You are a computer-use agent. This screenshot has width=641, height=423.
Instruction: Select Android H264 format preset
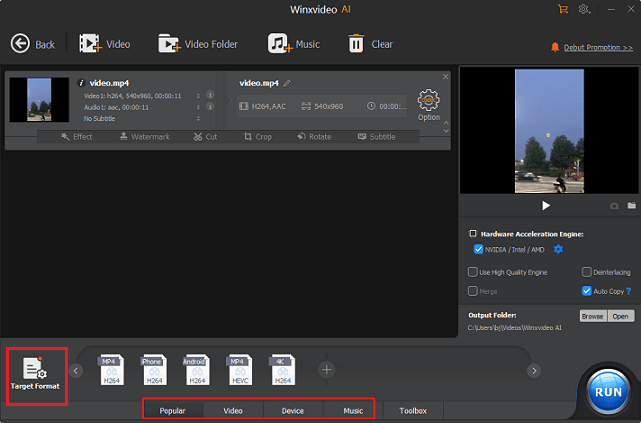[197, 370]
